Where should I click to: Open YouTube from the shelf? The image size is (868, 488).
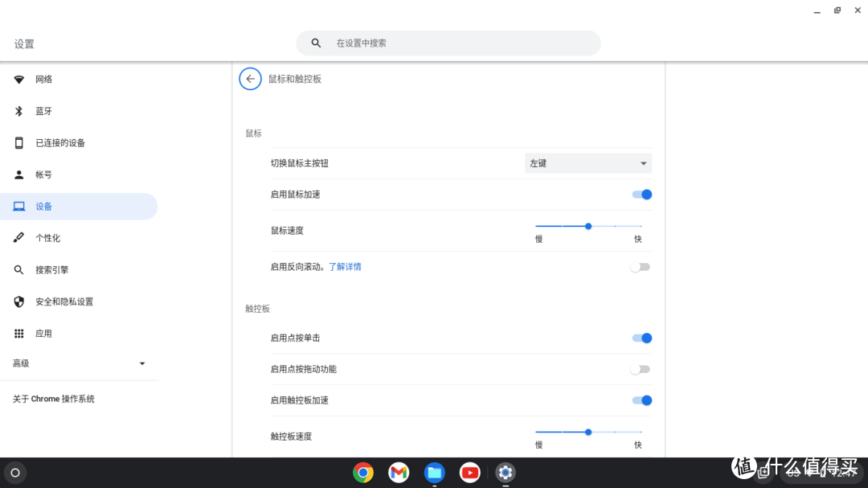coord(469,473)
